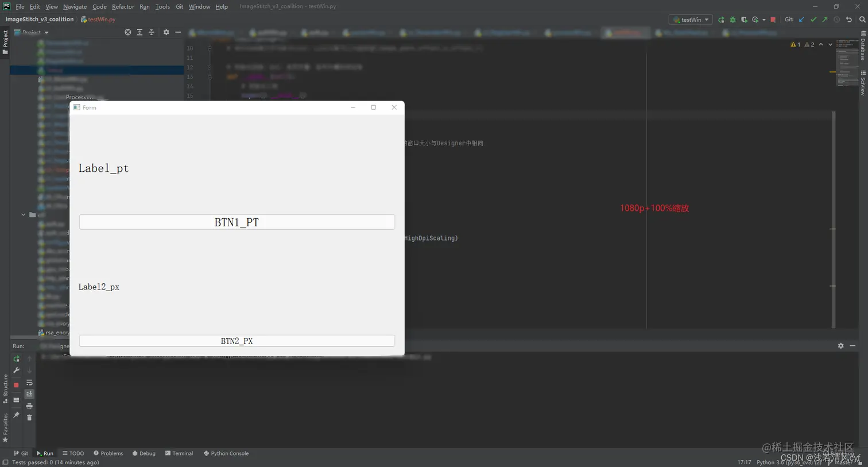The height and width of the screenshot is (467, 868).
Task: Click the Rerun testWin icon in main toolbar
Action: (721, 20)
